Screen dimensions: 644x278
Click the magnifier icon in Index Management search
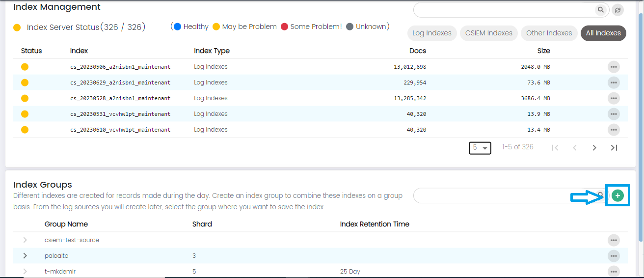[600, 10]
